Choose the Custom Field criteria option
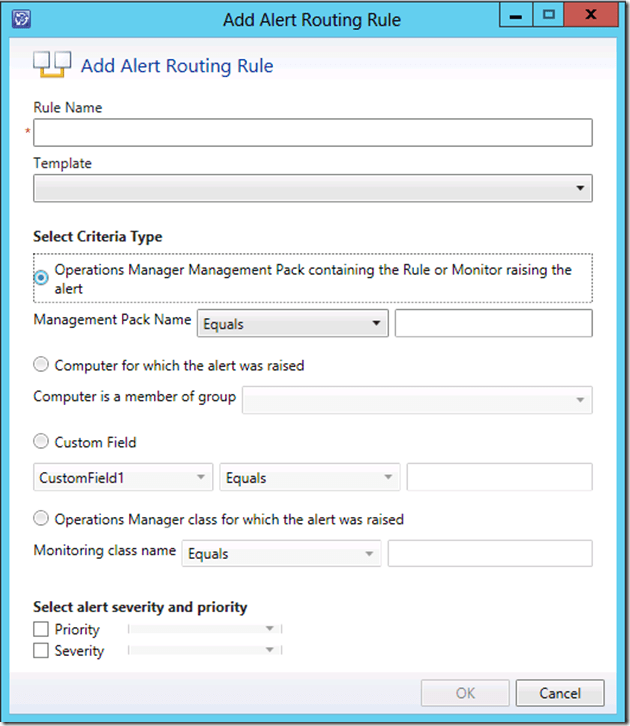The width and height of the screenshot is (630, 726). tap(42, 442)
